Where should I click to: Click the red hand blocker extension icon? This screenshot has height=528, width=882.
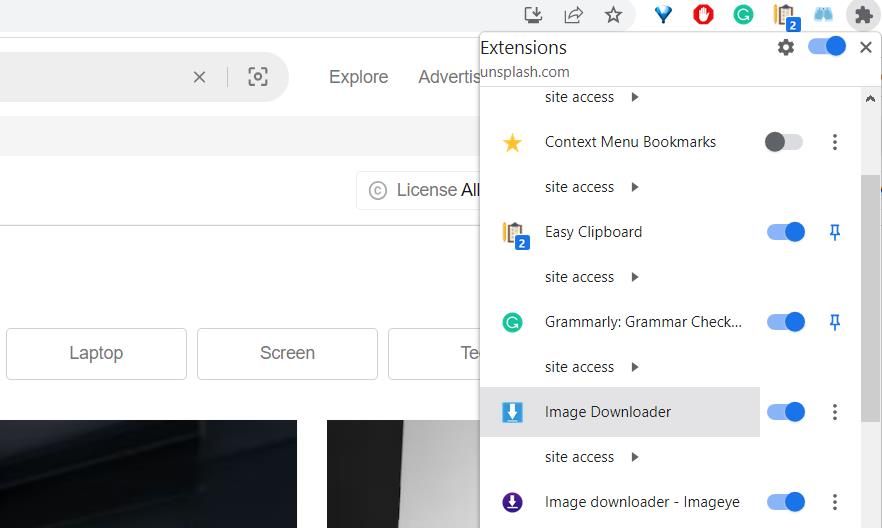tap(703, 15)
